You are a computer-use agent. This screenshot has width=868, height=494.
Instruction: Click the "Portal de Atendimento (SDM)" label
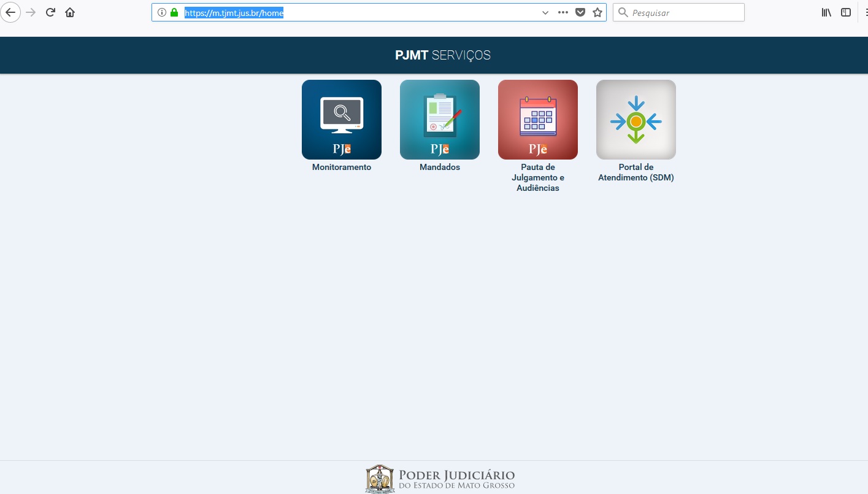pos(636,172)
